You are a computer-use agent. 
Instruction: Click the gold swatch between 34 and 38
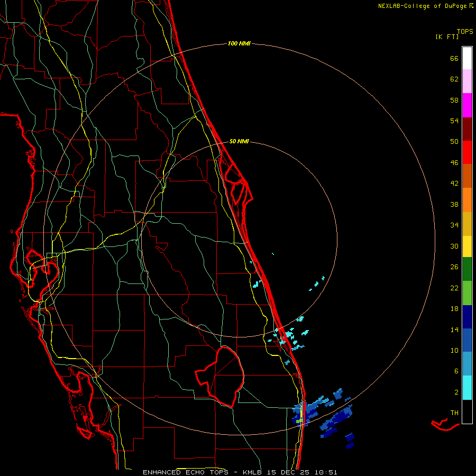467,224
